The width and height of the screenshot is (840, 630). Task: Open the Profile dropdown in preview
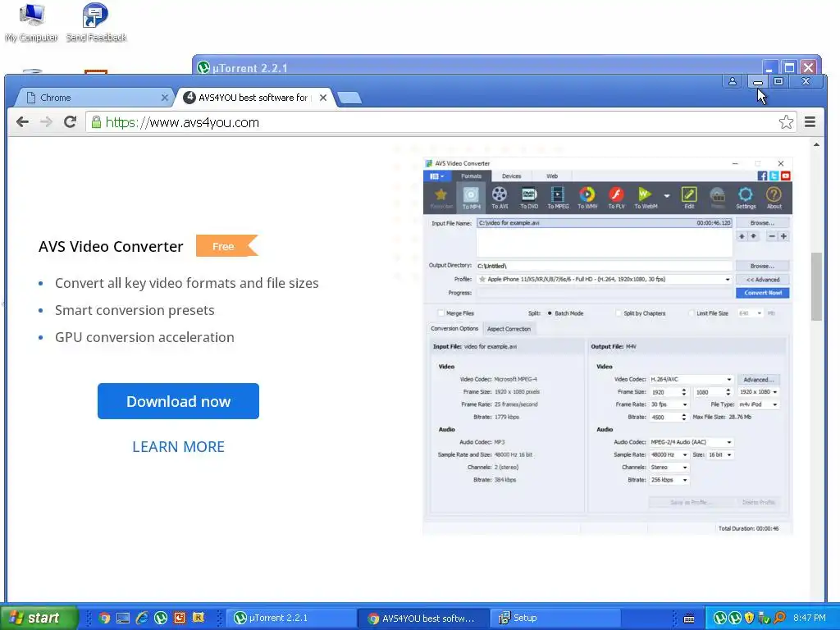(727, 279)
